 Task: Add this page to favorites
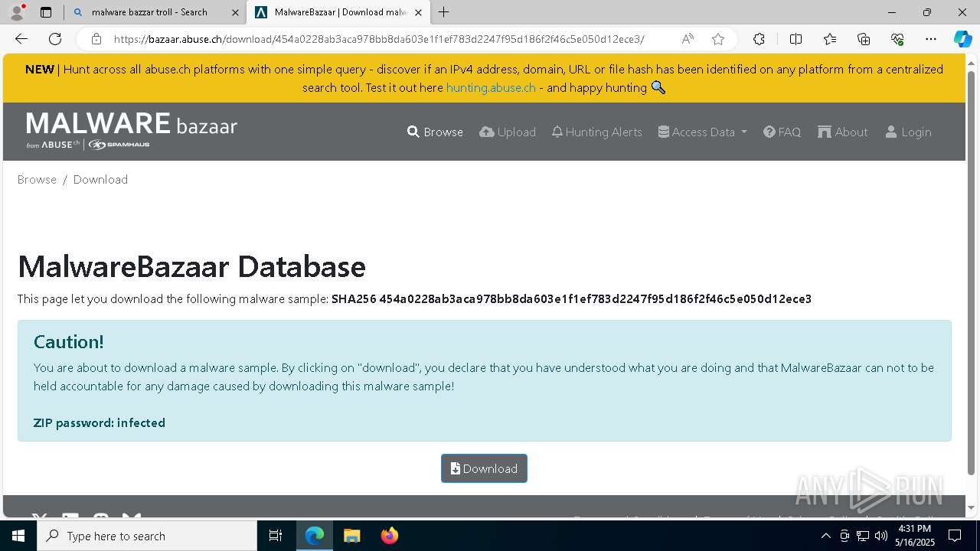717,39
